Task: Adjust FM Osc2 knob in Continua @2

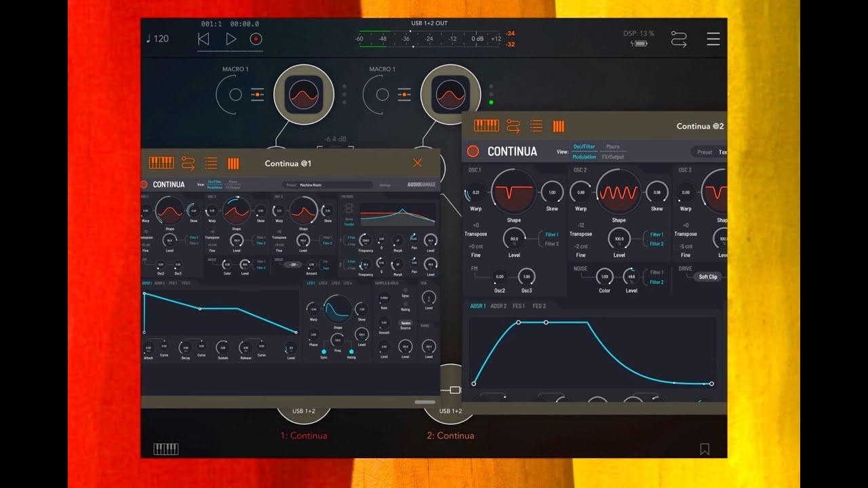Action: click(x=499, y=277)
